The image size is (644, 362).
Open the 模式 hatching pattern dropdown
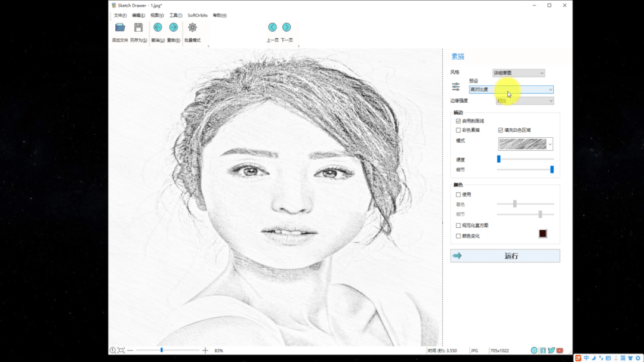pyautogui.click(x=526, y=144)
